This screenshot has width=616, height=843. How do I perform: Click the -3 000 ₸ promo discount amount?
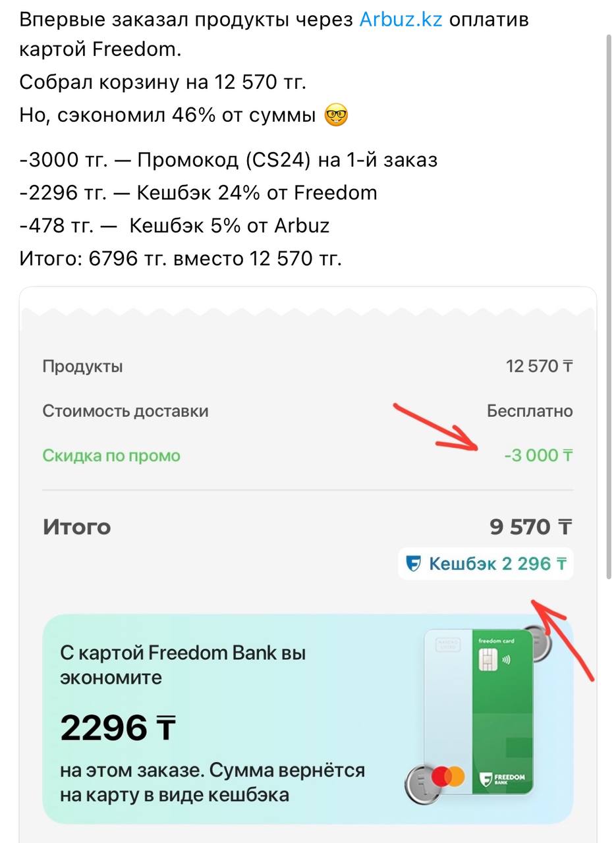coord(538,455)
